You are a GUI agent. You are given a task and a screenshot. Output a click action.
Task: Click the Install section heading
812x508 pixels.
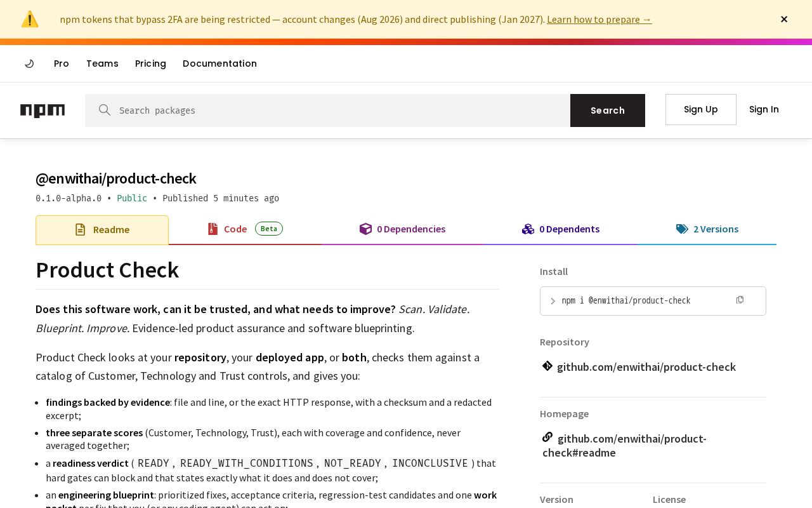[554, 272]
